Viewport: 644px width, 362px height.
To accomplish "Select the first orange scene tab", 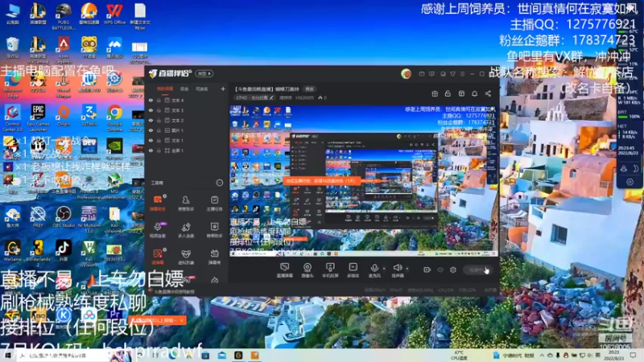I will click(165, 88).
